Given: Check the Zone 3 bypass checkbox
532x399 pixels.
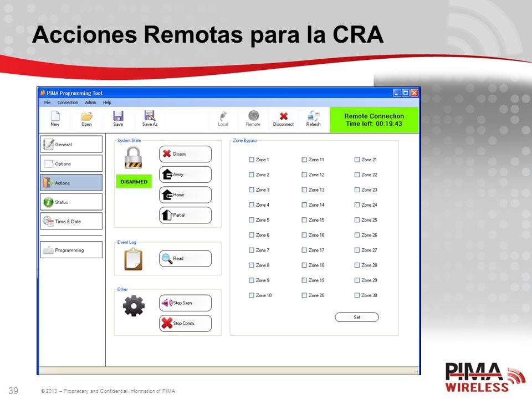Looking at the screenshot, I should pyautogui.click(x=252, y=190).
